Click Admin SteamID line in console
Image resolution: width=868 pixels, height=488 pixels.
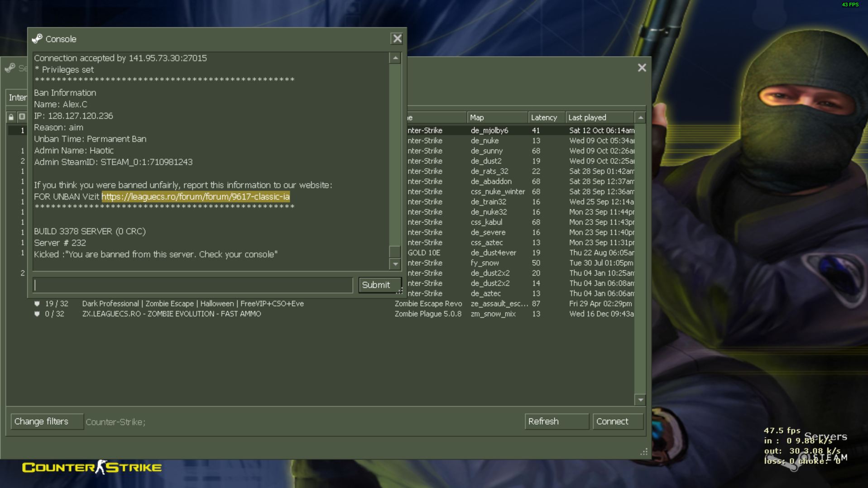pyautogui.click(x=113, y=162)
